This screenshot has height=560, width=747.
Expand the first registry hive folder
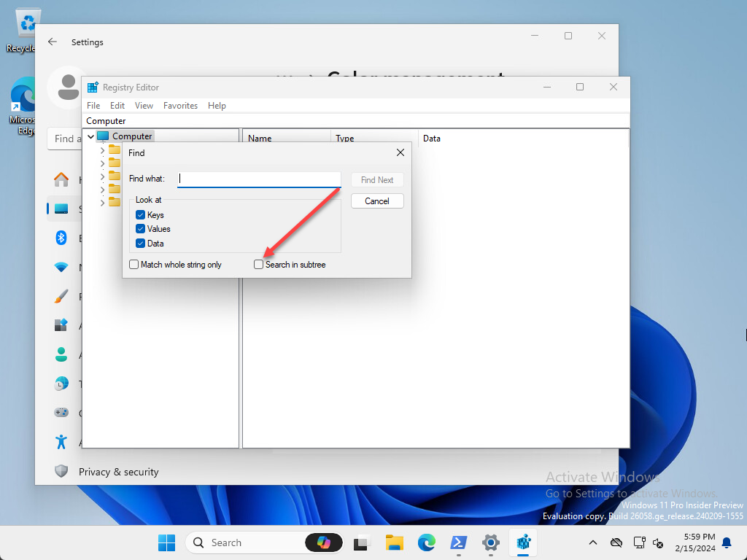pos(102,150)
